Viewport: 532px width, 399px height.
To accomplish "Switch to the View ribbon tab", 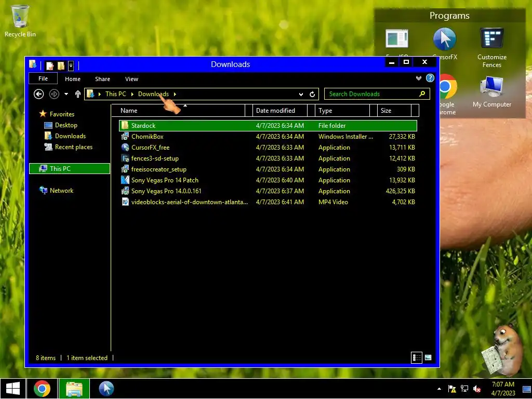I will 131,79.
